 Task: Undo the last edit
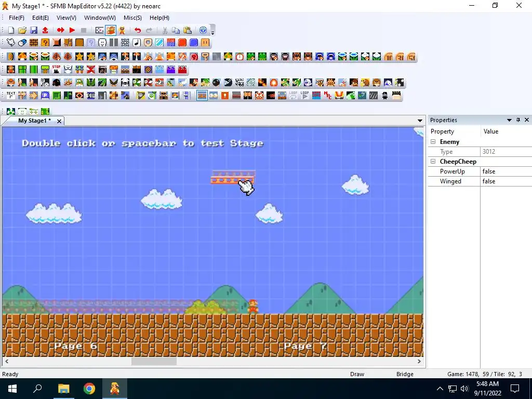(x=137, y=30)
